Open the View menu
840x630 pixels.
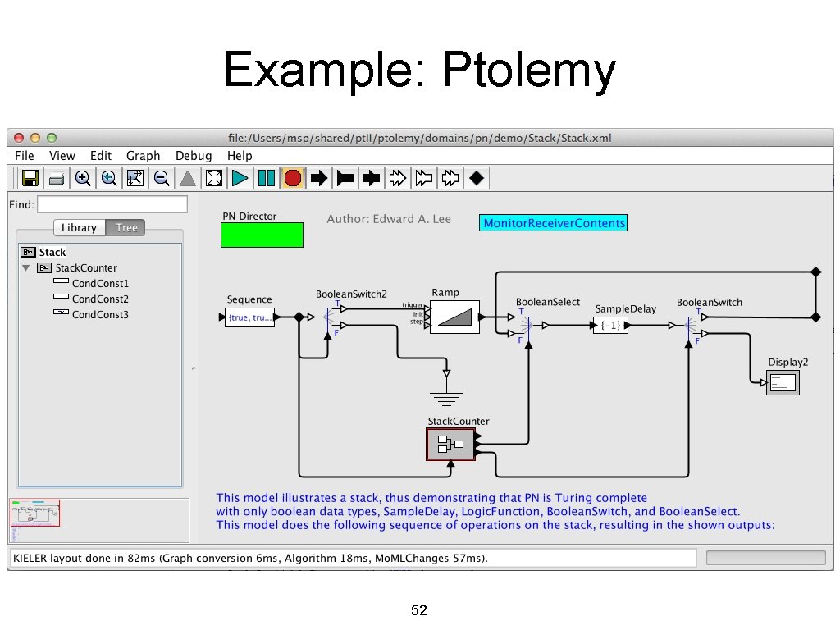pos(62,156)
